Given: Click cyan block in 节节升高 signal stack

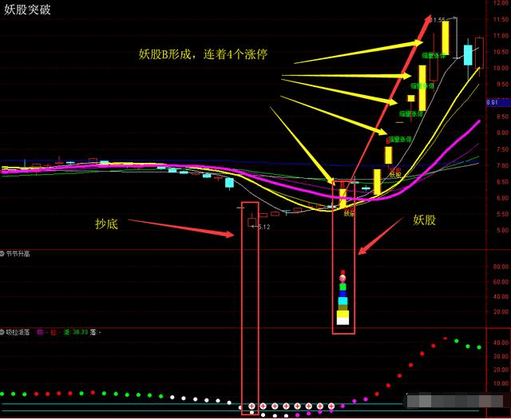Looking at the screenshot, I should (343, 301).
